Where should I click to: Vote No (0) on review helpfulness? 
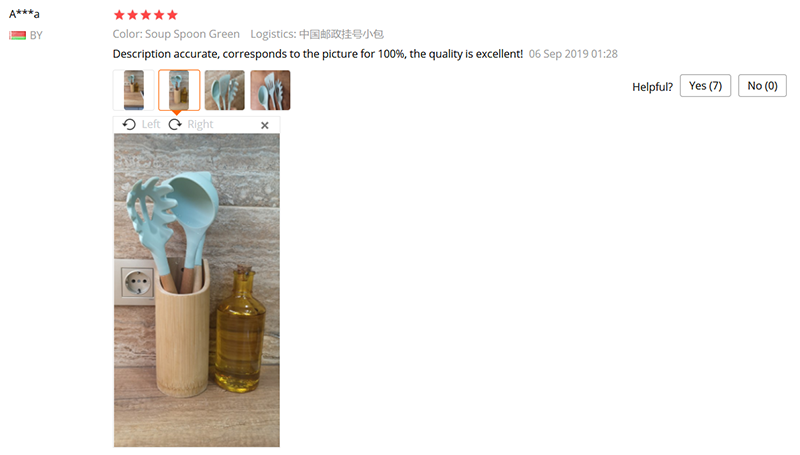(762, 86)
